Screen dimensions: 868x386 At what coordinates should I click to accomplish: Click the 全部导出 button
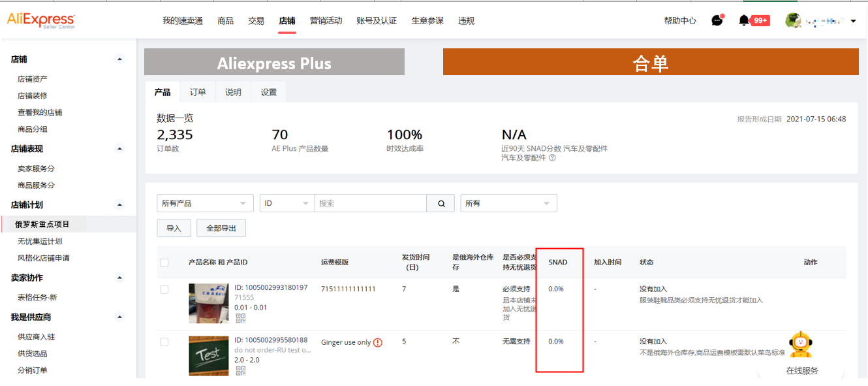point(221,228)
